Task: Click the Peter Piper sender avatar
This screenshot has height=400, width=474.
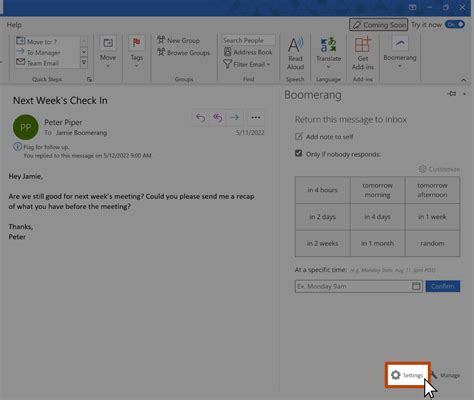Action: [26, 127]
